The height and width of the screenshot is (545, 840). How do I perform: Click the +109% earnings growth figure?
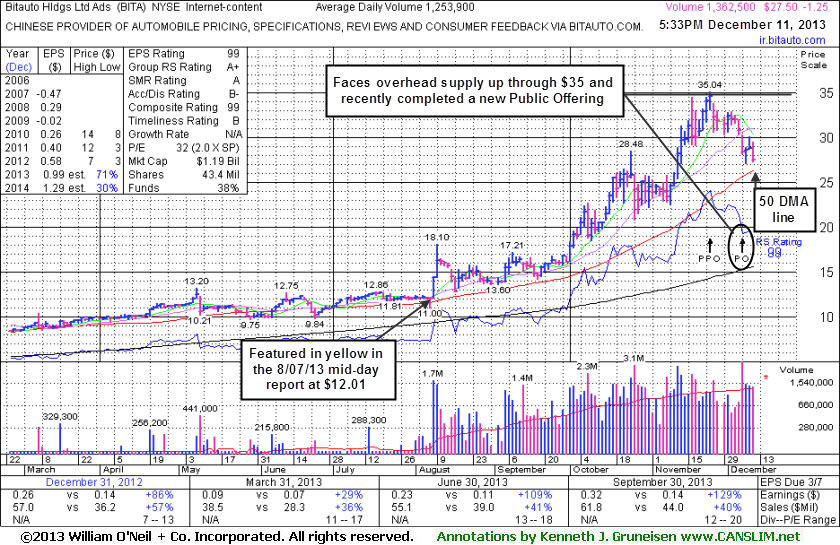pos(535,495)
